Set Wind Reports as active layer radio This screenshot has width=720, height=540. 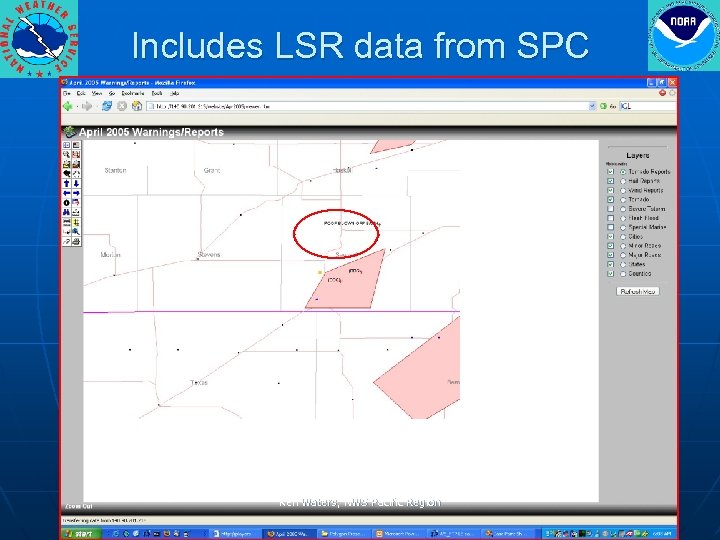(623, 191)
